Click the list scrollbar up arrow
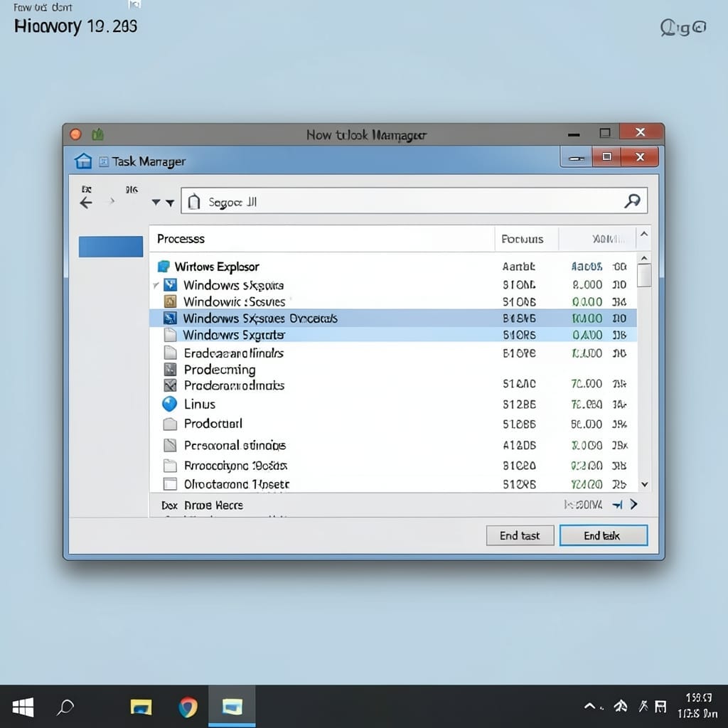Viewport: 728px width, 728px height. [644, 258]
